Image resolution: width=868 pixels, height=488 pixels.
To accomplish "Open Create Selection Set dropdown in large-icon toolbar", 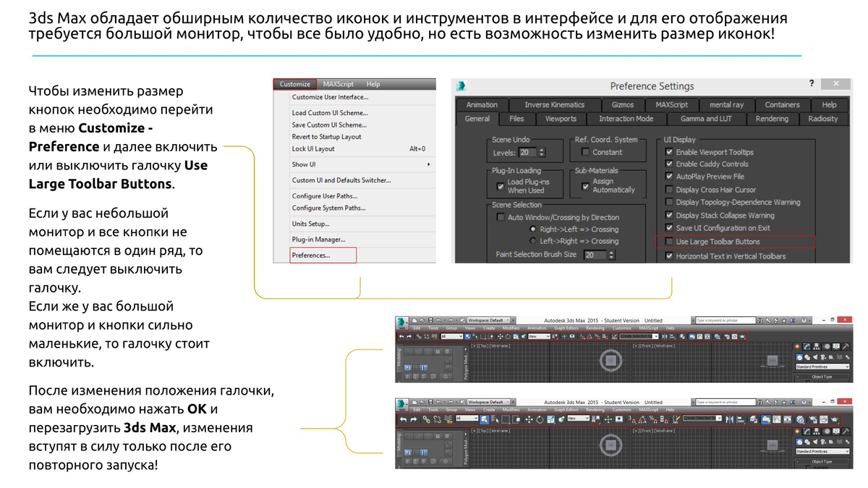I will coord(702,418).
